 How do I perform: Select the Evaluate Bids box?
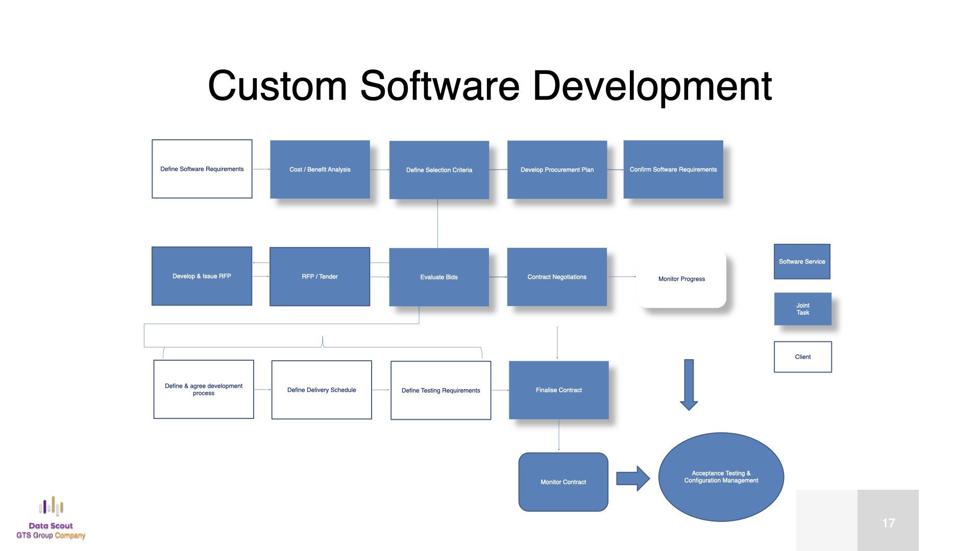tap(439, 277)
